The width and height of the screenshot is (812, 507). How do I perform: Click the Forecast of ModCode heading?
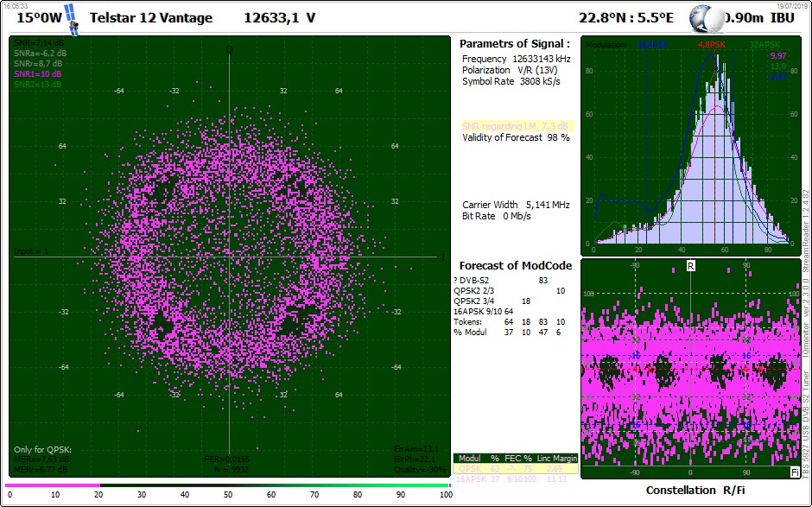click(515, 266)
